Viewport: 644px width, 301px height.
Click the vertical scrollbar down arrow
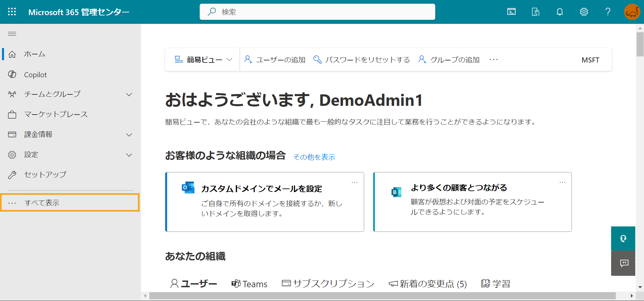[x=640, y=287]
